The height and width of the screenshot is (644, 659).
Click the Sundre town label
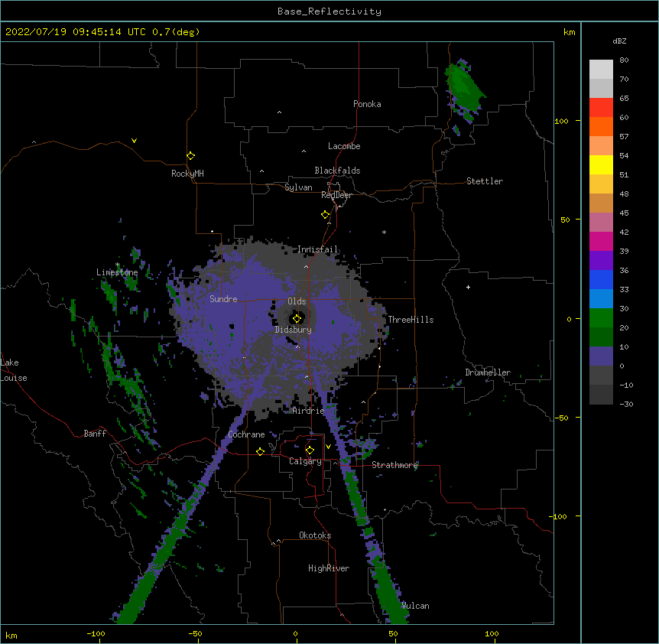coord(223,299)
